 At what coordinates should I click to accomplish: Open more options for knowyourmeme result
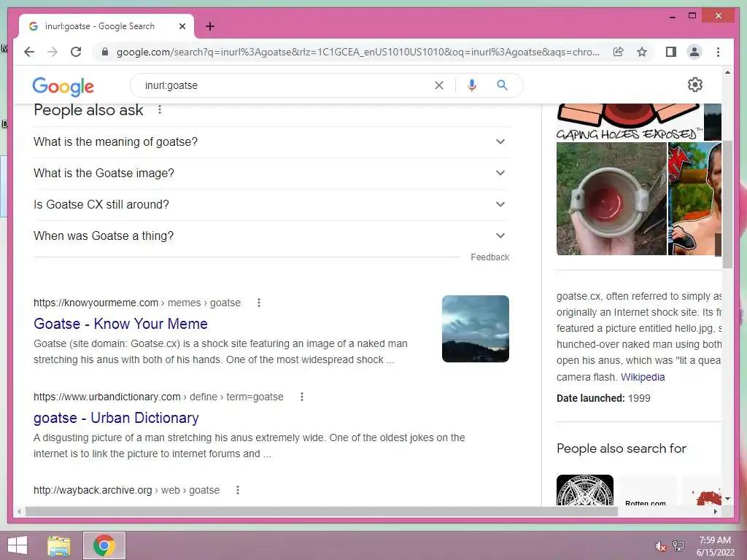pyautogui.click(x=259, y=303)
